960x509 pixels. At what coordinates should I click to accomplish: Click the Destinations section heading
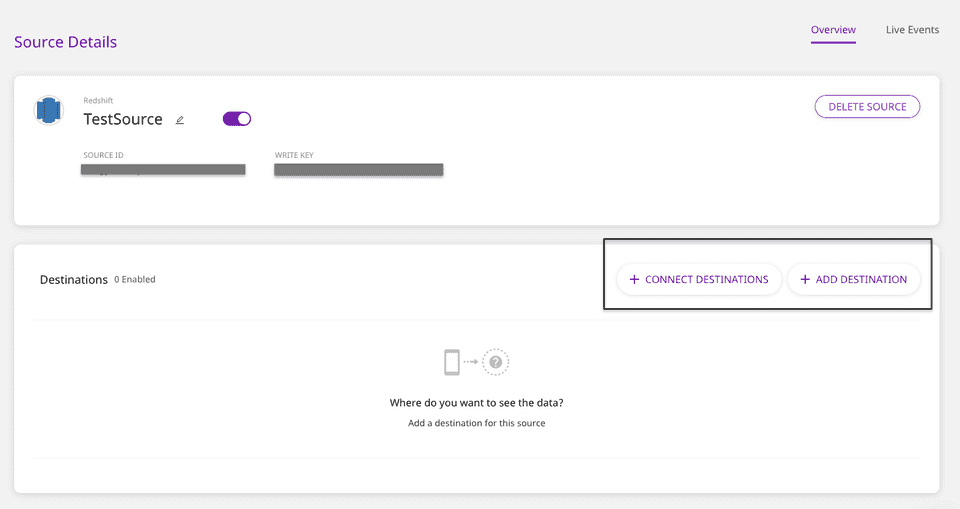click(x=73, y=280)
